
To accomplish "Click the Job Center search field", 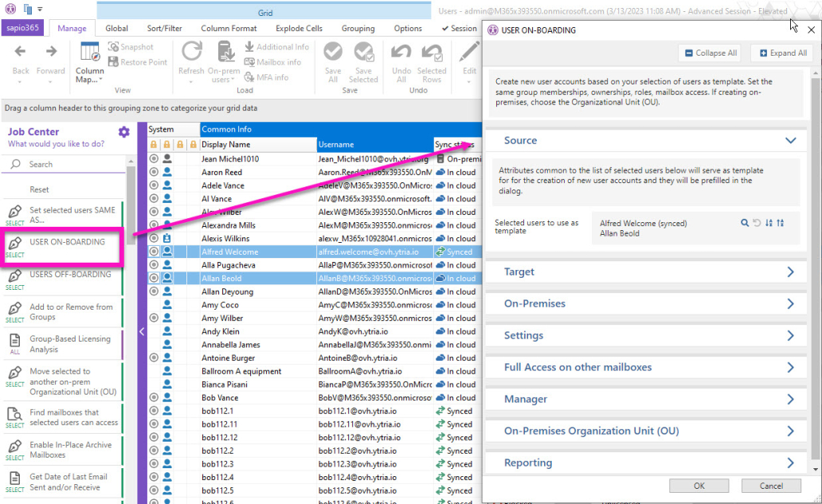I will click(65, 165).
